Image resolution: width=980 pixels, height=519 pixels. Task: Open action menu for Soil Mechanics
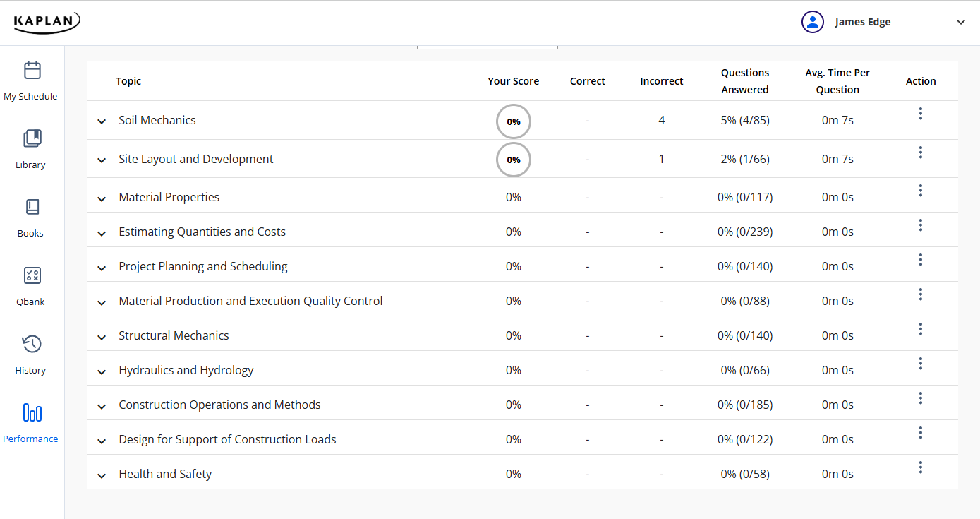(x=921, y=114)
